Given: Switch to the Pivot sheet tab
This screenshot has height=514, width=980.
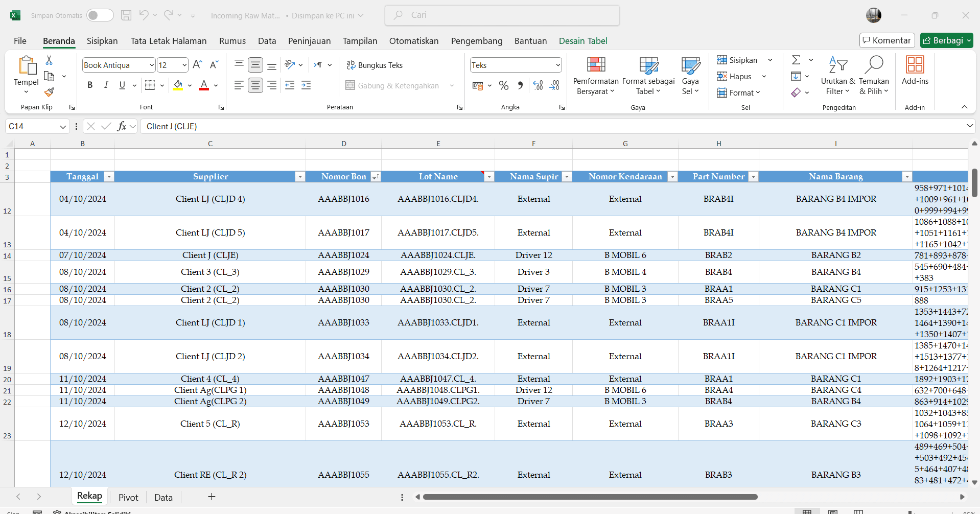Looking at the screenshot, I should coord(128,497).
